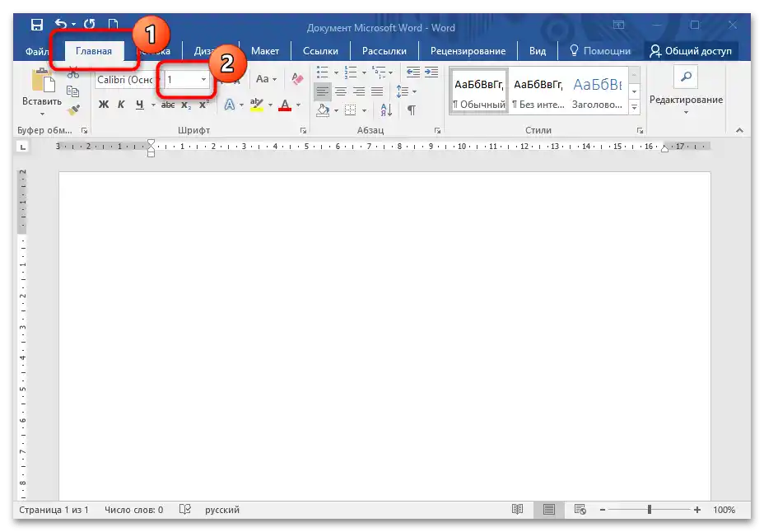Select the Обычный style thumbnail
The image size is (764, 532).
(478, 91)
